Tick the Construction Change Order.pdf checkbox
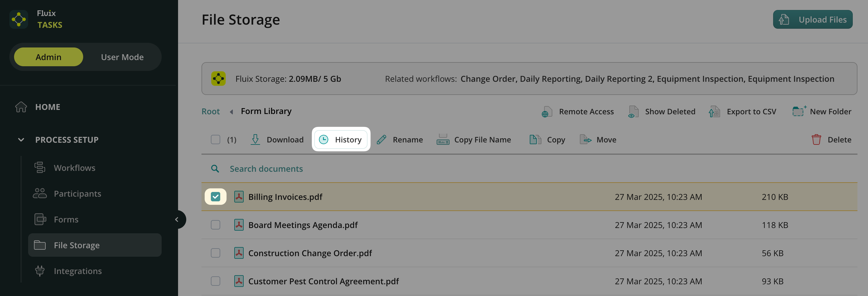 215,253
